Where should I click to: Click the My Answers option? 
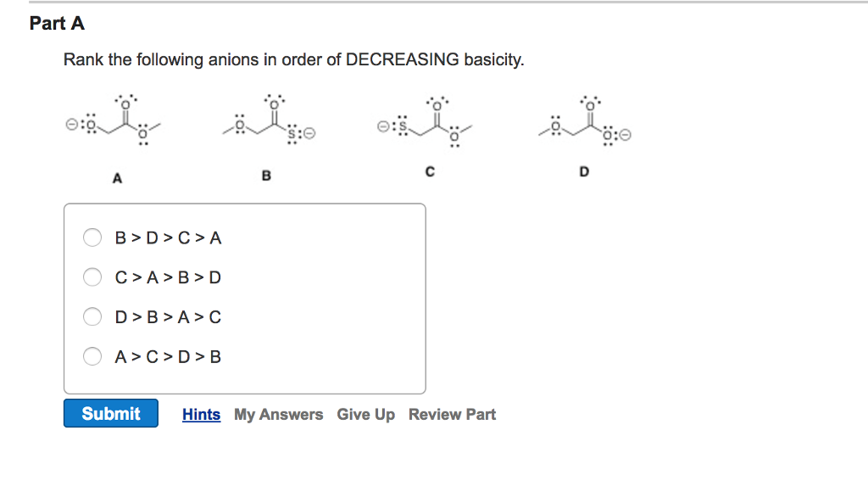[278, 414]
